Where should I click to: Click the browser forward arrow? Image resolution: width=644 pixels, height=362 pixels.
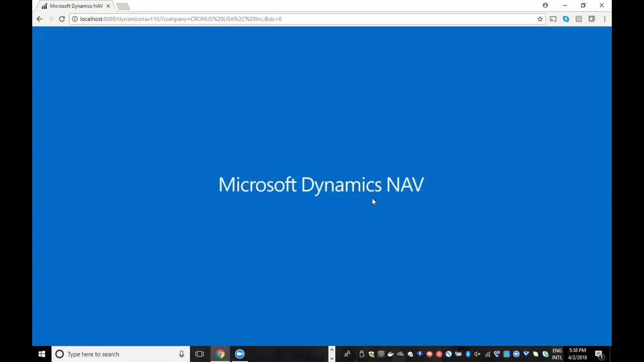[x=50, y=19]
